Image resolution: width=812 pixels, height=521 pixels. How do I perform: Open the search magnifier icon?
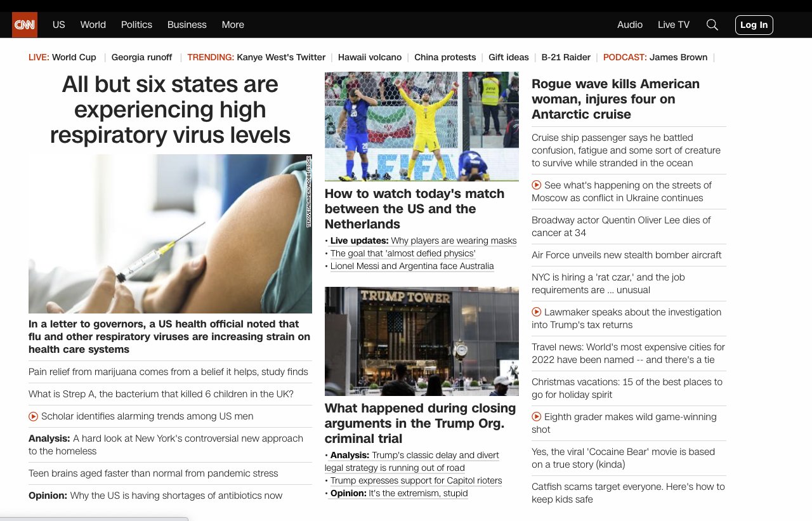[x=712, y=25]
